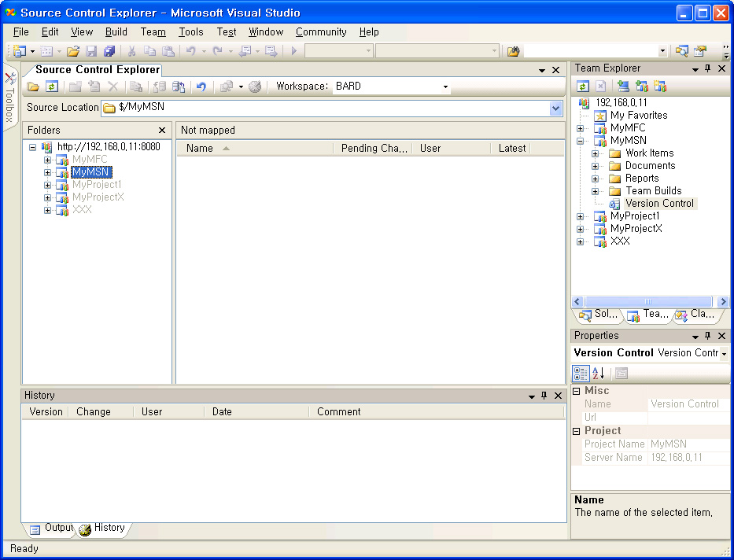734x560 pixels.
Task: Collapse the server node in Folders tree
Action: (x=32, y=147)
